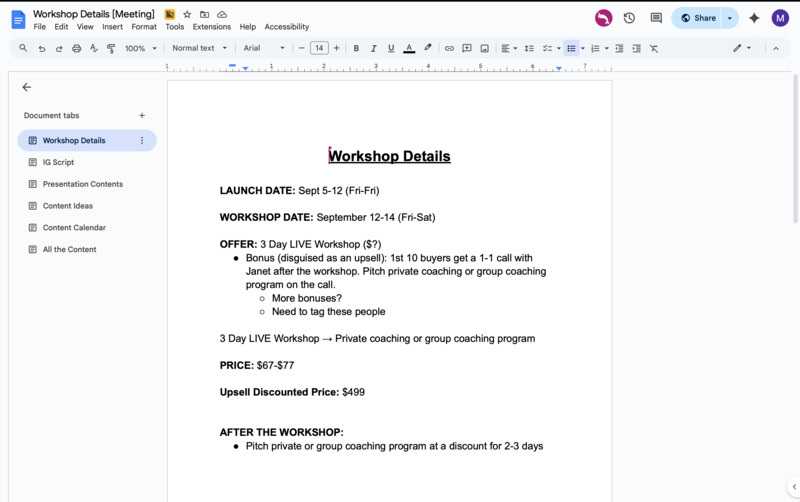
Task: Undo the last action
Action: tap(42, 48)
